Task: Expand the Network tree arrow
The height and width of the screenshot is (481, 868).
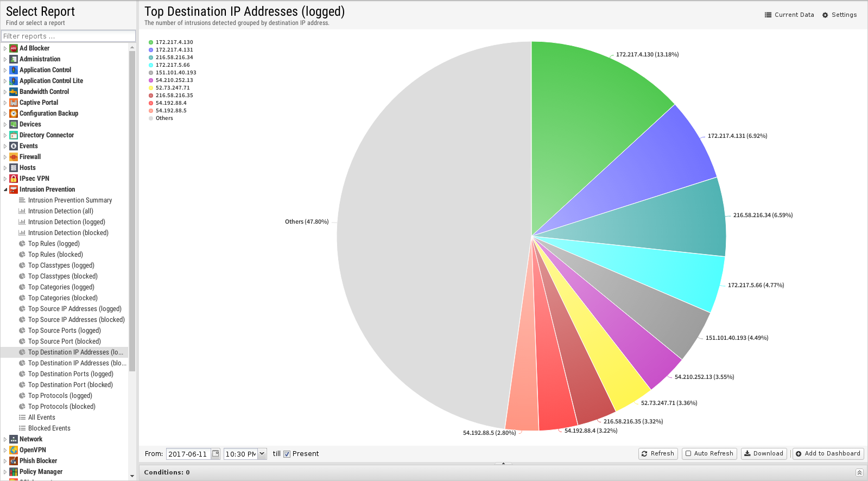Action: [x=5, y=439]
